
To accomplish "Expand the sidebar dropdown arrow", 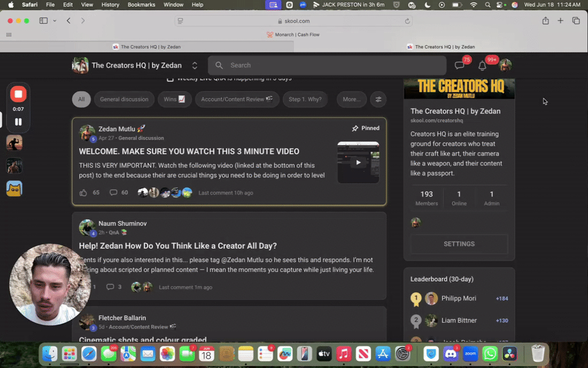I will [55, 21].
